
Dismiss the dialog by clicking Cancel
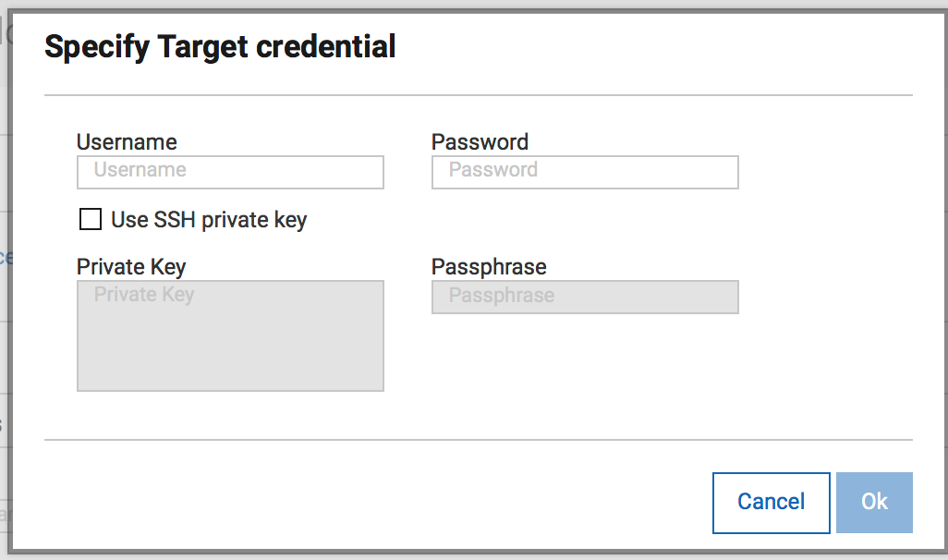click(771, 502)
